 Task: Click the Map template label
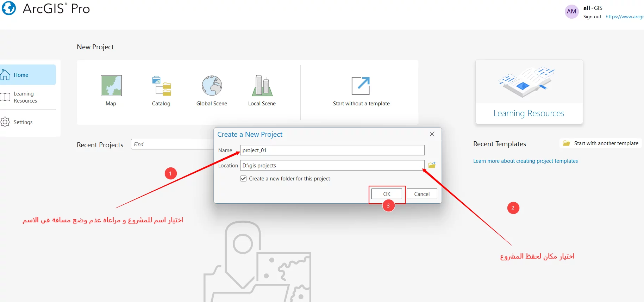point(111,103)
